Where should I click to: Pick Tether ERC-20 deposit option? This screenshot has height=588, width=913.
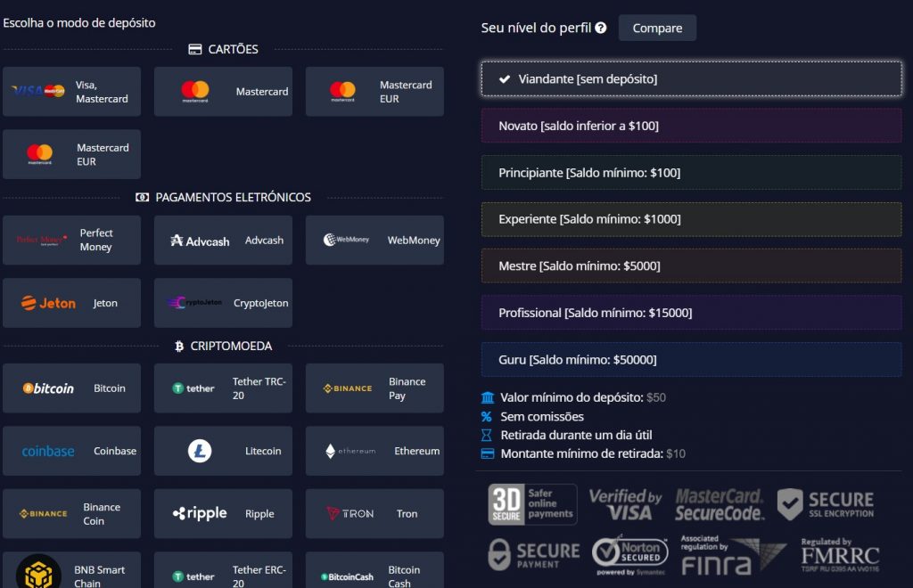point(223,570)
